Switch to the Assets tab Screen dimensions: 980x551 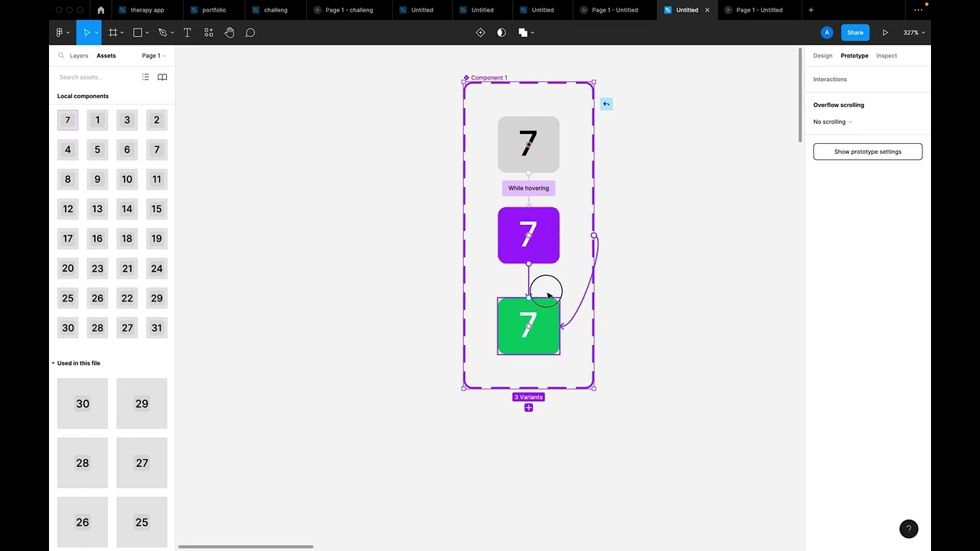[x=106, y=56]
